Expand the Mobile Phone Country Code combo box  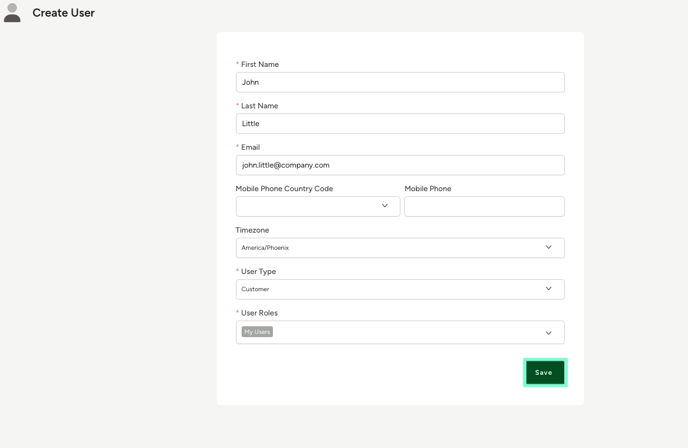click(318, 206)
